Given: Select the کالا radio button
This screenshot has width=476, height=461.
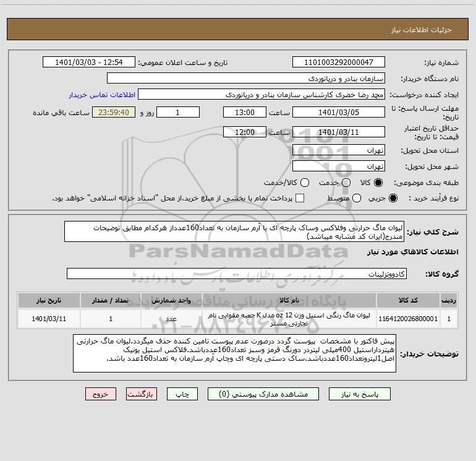Looking at the screenshot, I should click(378, 183).
